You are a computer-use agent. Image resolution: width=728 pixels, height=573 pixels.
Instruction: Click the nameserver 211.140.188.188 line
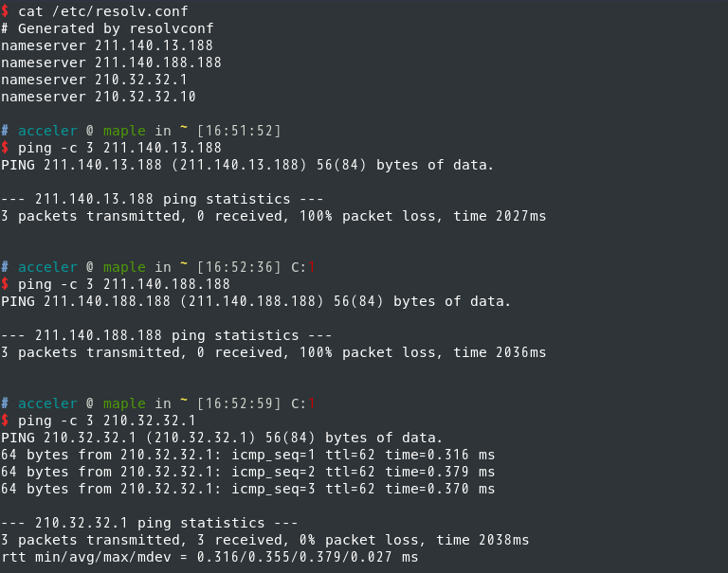pyautogui.click(x=111, y=63)
